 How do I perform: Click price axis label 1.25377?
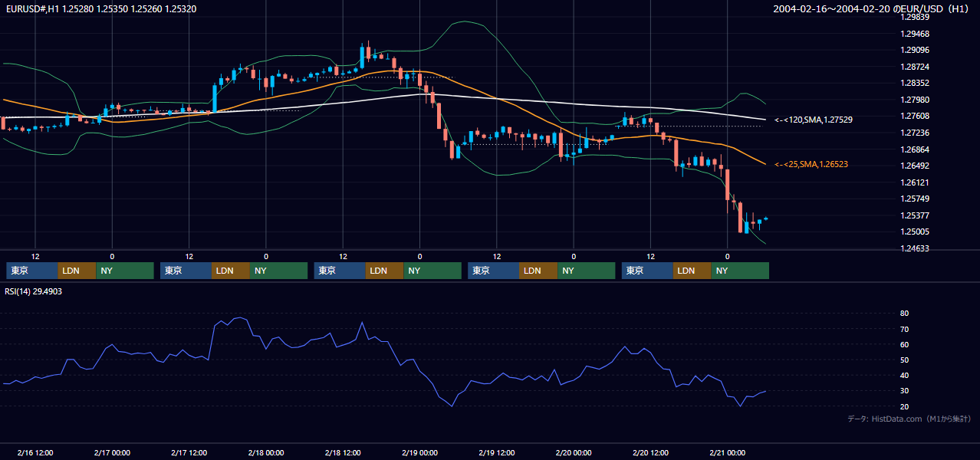[x=915, y=215]
